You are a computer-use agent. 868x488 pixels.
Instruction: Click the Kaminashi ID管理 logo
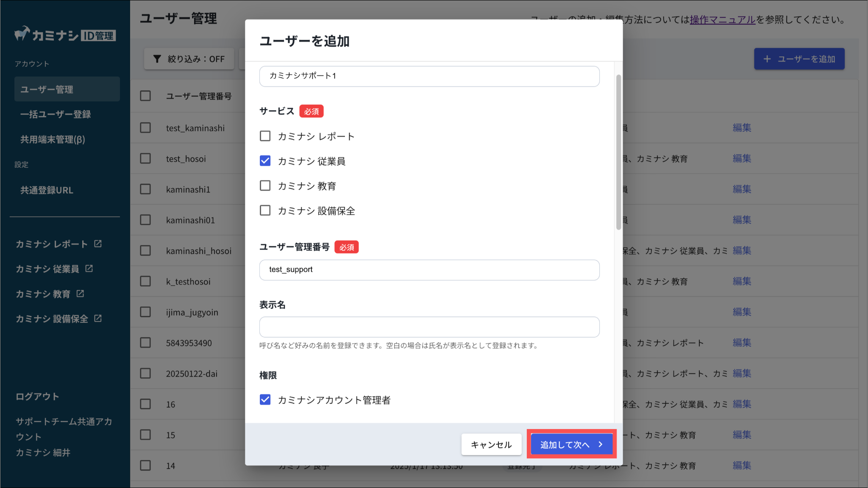pos(65,34)
